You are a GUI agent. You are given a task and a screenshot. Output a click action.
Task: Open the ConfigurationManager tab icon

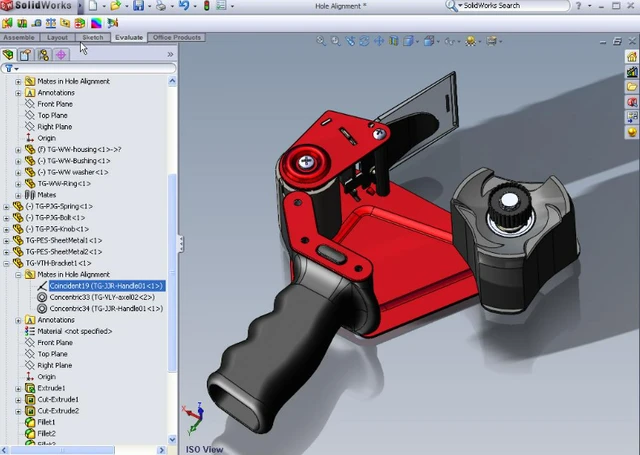click(44, 54)
